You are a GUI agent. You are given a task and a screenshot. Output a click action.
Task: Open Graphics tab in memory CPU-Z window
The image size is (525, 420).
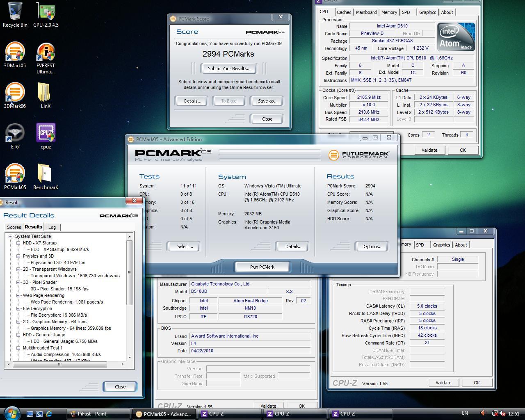click(x=441, y=245)
